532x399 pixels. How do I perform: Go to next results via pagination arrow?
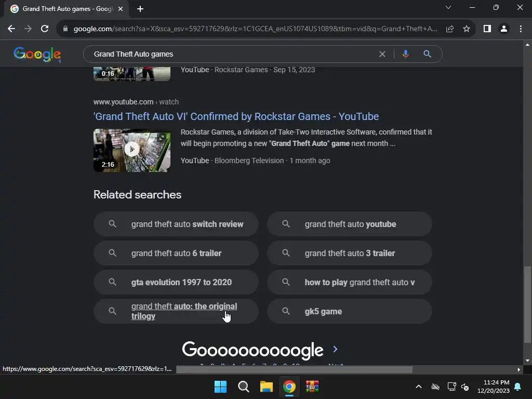click(x=335, y=349)
